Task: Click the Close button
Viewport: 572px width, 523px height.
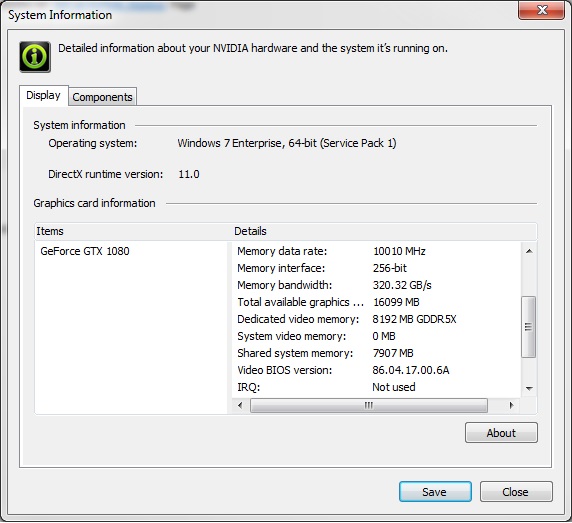Action: pyautogui.click(x=516, y=492)
